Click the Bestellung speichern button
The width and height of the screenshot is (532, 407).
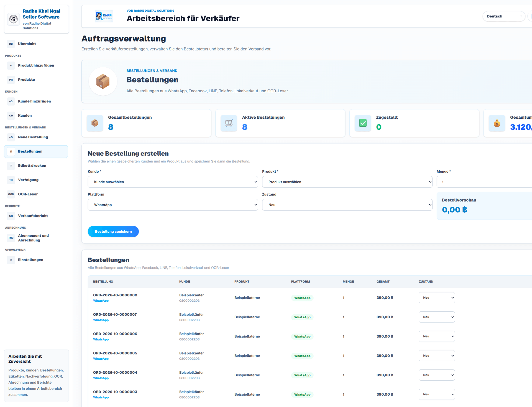[x=113, y=232]
